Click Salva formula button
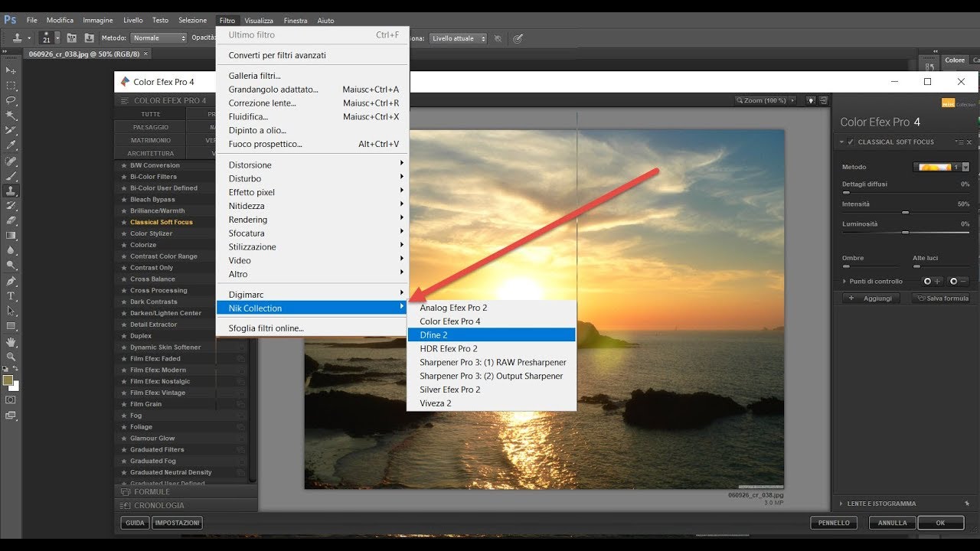Screen dimensions: 980x551 click(x=942, y=298)
